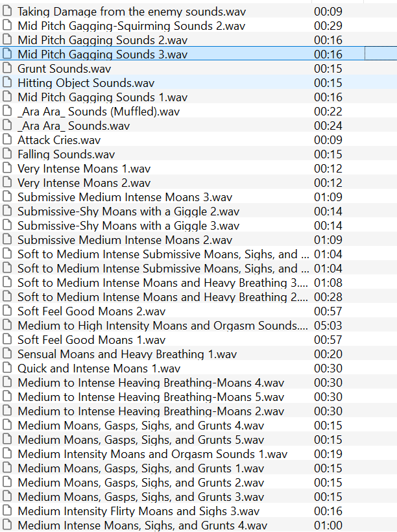This screenshot has height=532, width=397.
Task: Select Medium Intense Moans, Sighs, and Grunts 4.wav
Action: point(143,526)
